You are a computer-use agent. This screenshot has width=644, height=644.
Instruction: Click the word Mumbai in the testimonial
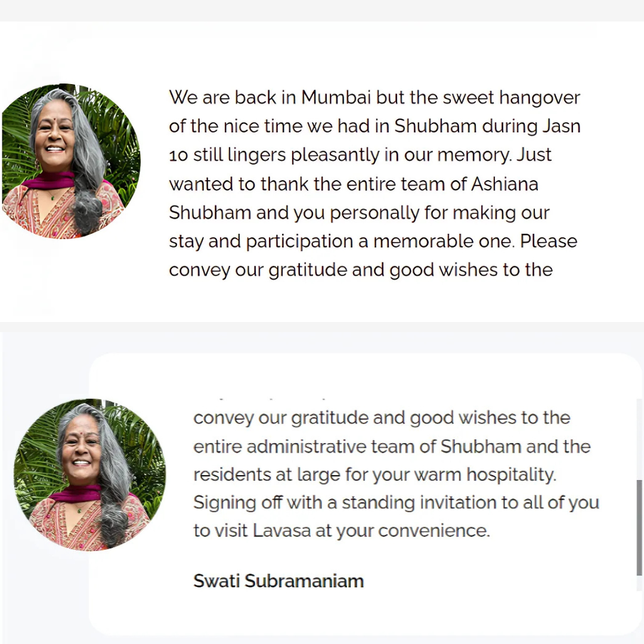[x=336, y=98]
